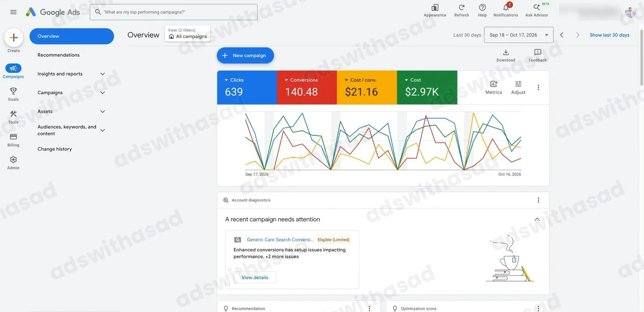644x312 pixels.
Task: Click the Refresh icon
Action: [462, 8]
